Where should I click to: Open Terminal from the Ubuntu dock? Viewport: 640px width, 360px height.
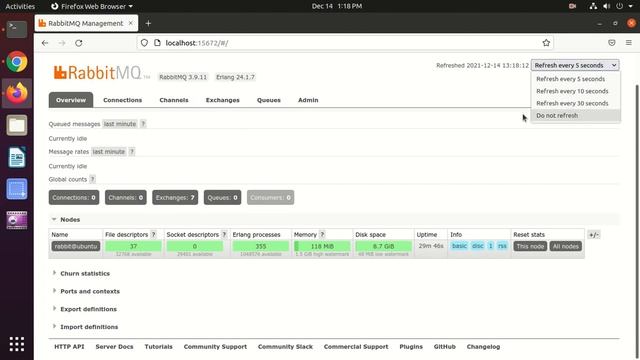point(17,29)
